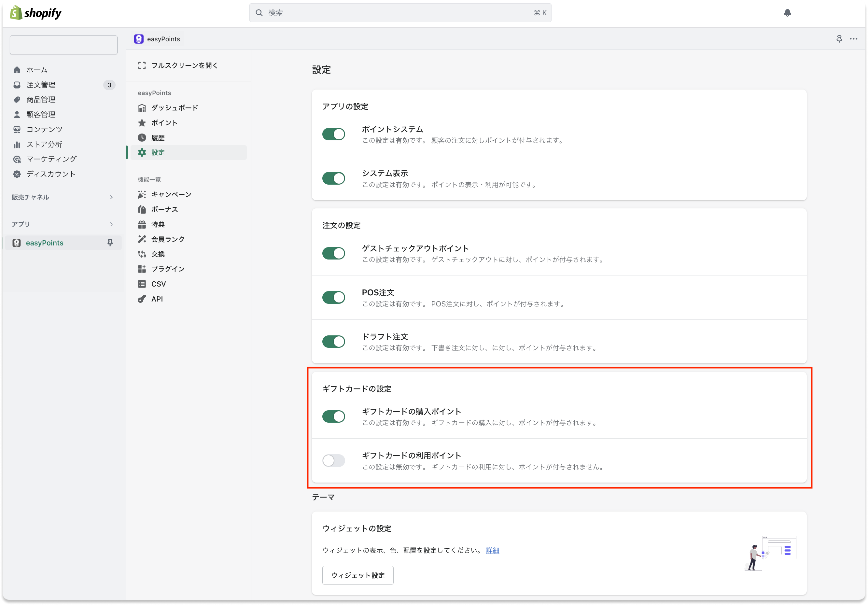Image resolution: width=868 pixels, height=605 pixels.
Task: Click the API key icon
Action: [142, 299]
